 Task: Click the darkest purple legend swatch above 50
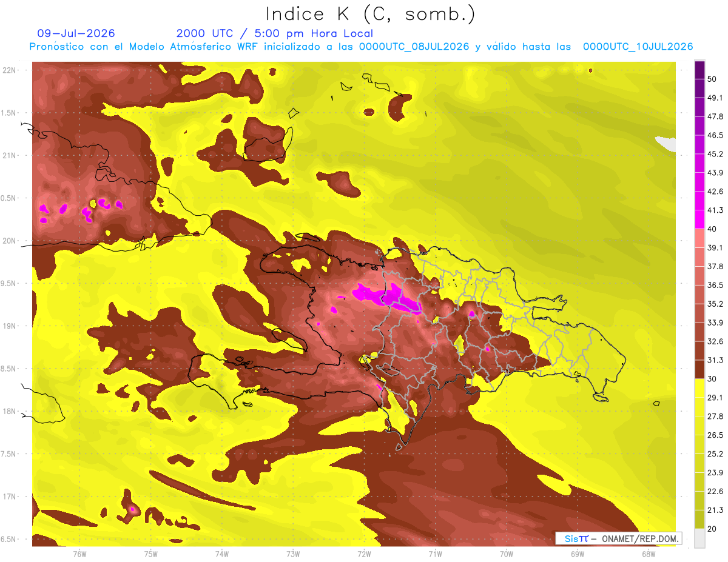[x=699, y=70]
